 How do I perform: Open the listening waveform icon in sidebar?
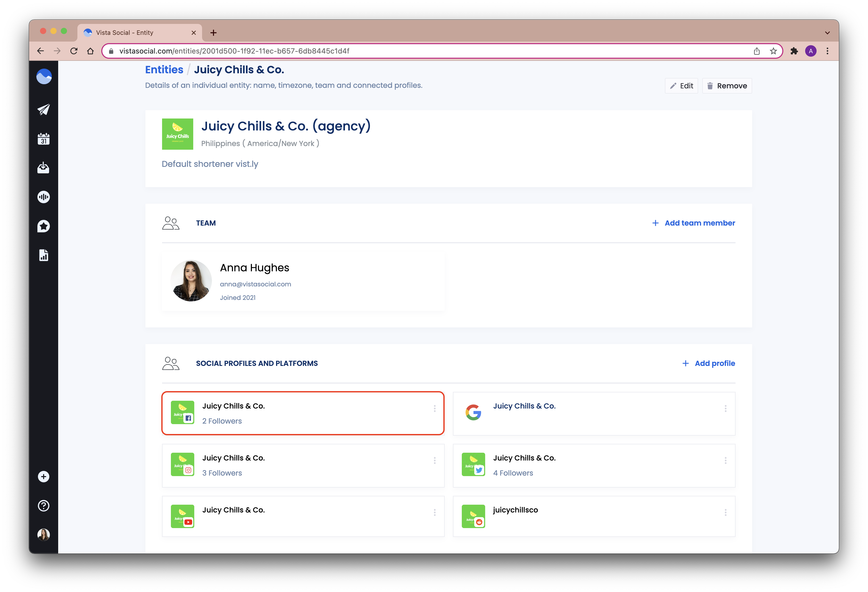point(44,197)
